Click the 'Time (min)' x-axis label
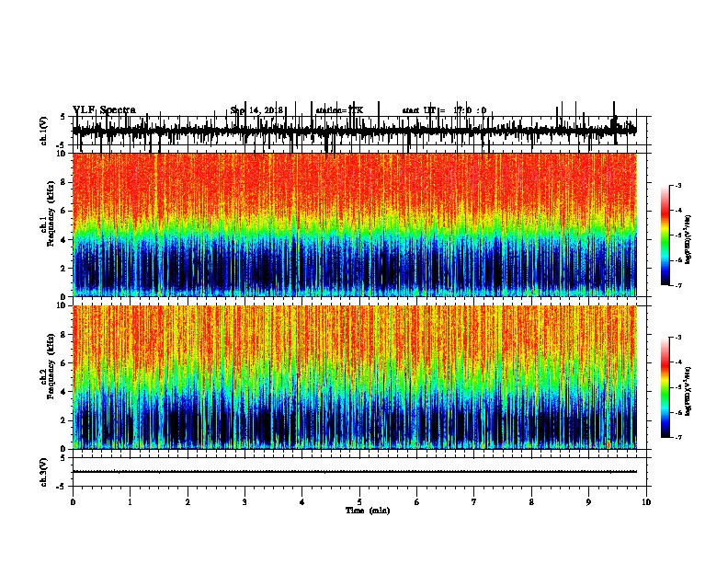Image resolution: width=728 pixels, height=563 pixels. pyautogui.click(x=368, y=511)
